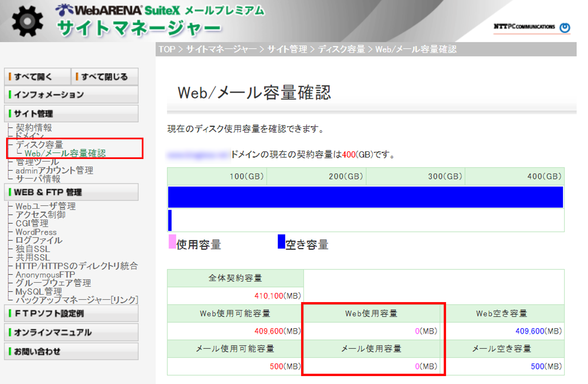Image resolution: width=588 pixels, height=384 pixels.
Task: Open adminアカウント管理 link
Action: 54,170
